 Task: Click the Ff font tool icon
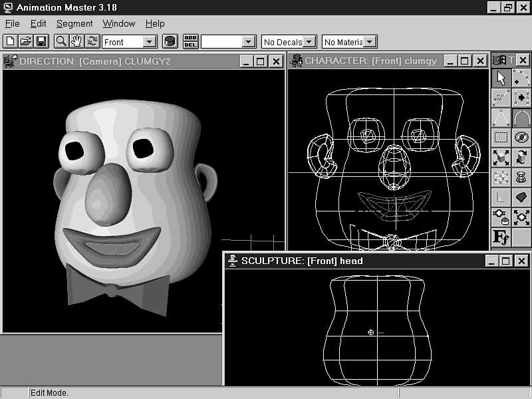tap(501, 237)
